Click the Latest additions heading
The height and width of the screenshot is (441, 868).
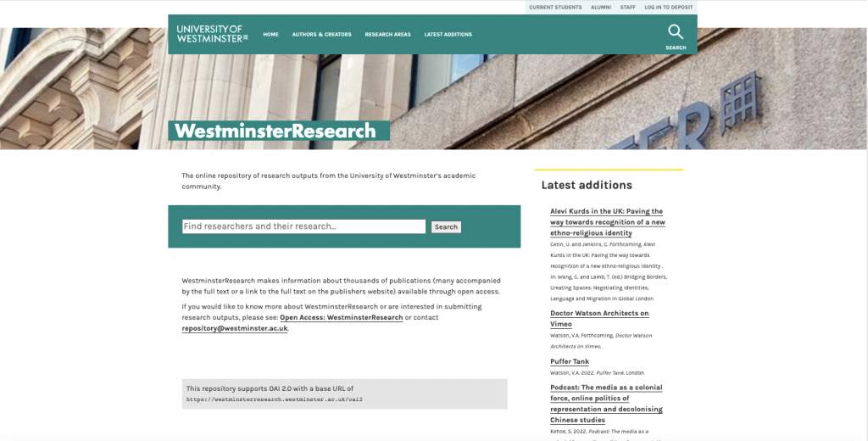587,185
